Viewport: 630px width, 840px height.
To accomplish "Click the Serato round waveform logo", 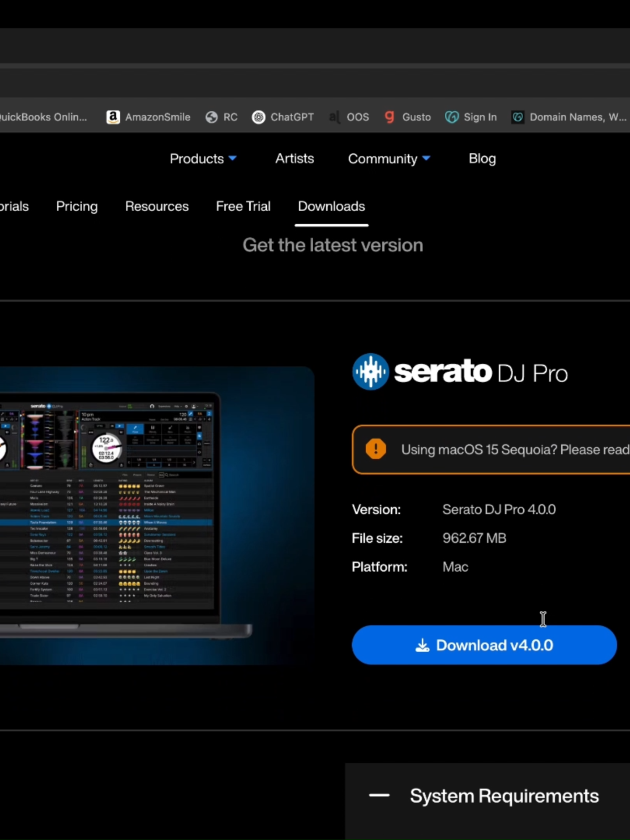I will [370, 372].
